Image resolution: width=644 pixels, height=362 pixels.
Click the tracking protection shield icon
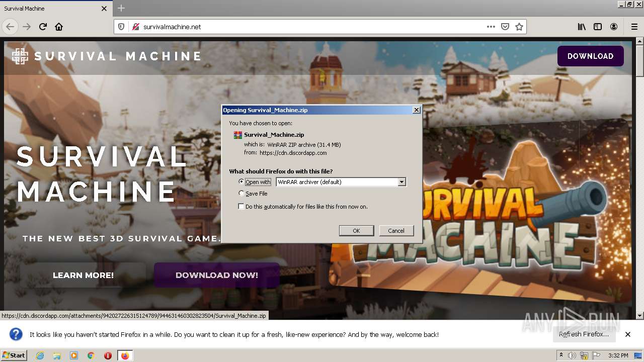pos(121,27)
